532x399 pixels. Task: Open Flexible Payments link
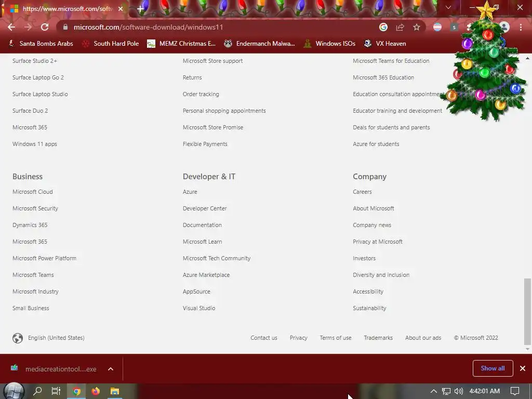[x=205, y=144]
